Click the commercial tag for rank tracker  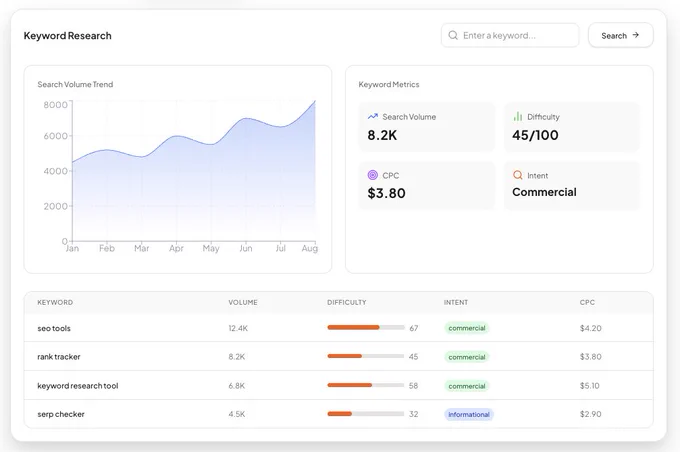467,357
